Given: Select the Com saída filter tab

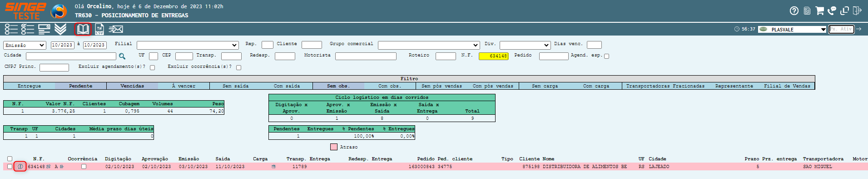Looking at the screenshot, I should tap(287, 86).
